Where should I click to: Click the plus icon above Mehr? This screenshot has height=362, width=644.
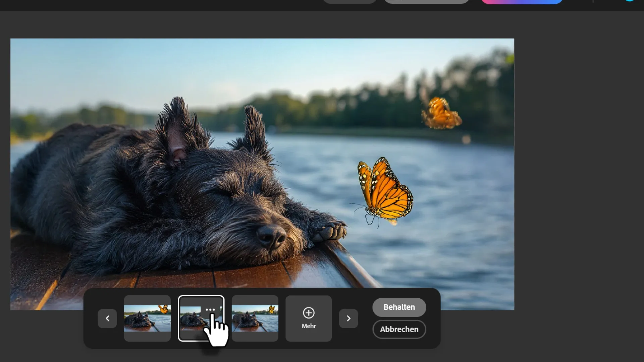309,313
